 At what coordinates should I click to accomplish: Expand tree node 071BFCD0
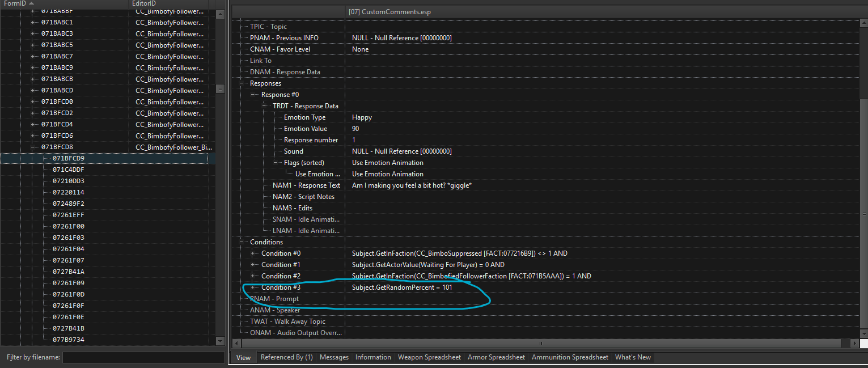[32, 101]
